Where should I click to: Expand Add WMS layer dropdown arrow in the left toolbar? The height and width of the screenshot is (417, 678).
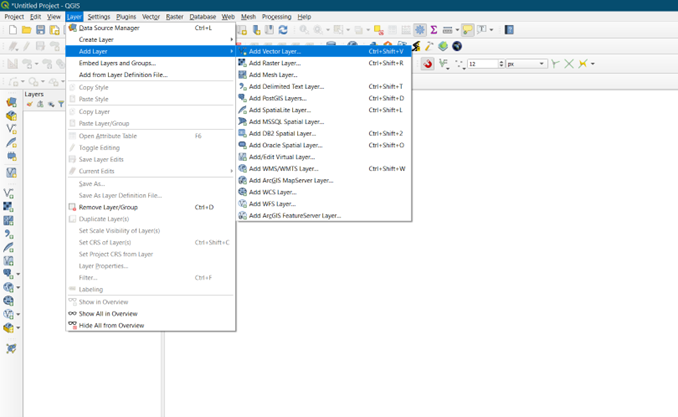pyautogui.click(x=18, y=288)
